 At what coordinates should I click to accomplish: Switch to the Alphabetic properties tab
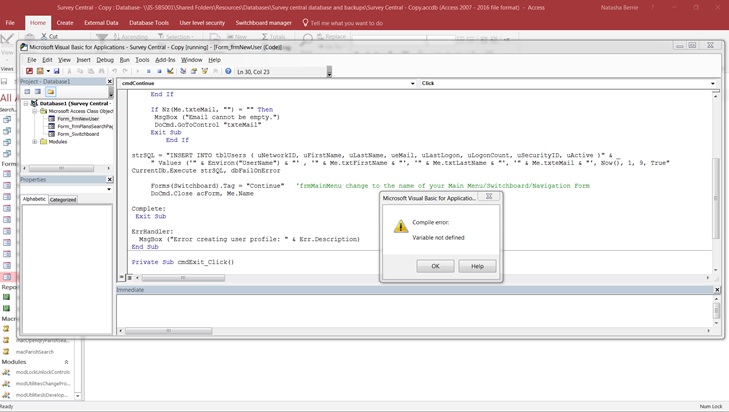pyautogui.click(x=34, y=199)
